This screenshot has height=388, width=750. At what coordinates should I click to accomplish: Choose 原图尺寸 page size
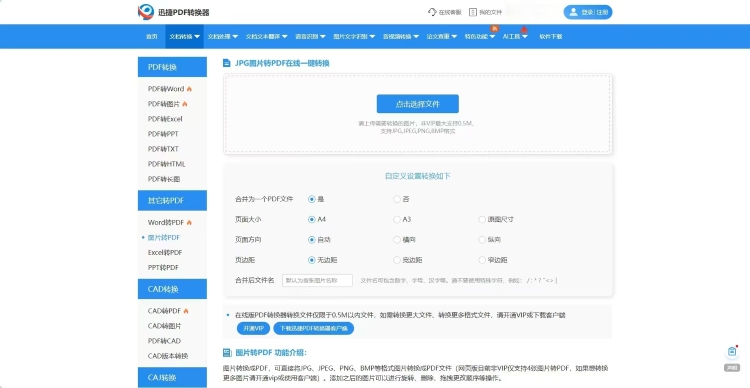coord(482,220)
